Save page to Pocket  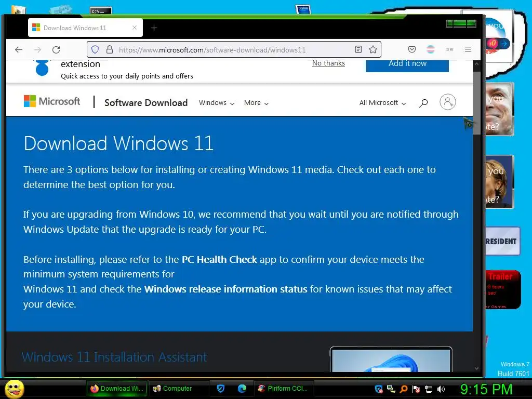tap(412, 50)
